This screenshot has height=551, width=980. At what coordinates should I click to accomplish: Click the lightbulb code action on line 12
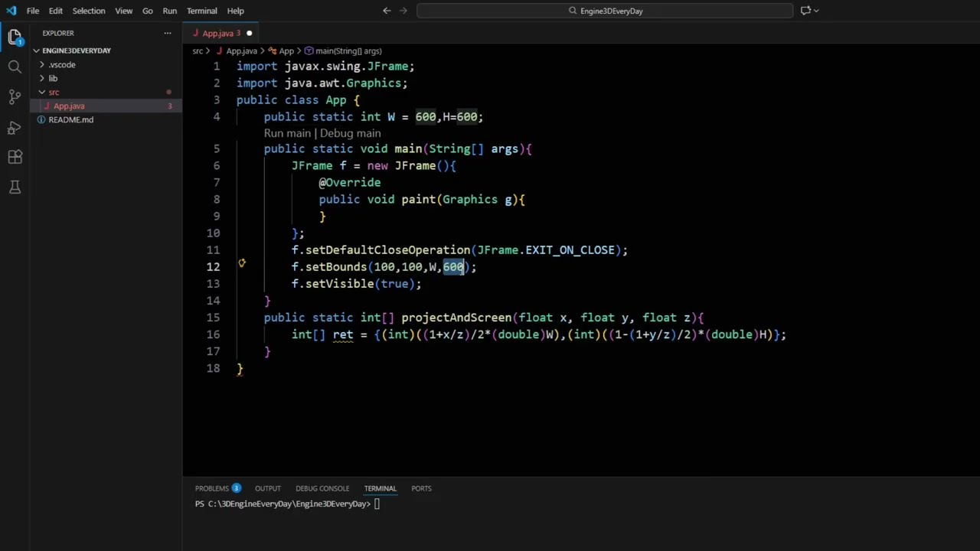tap(241, 263)
